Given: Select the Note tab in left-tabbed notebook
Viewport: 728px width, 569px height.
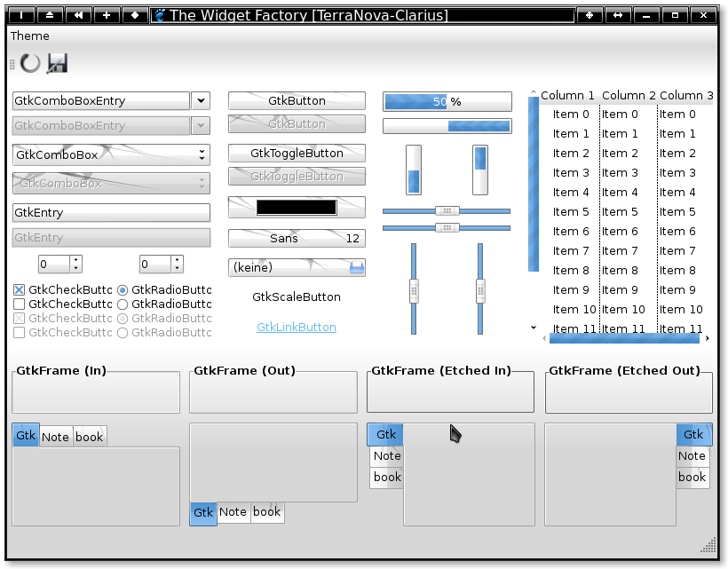Looking at the screenshot, I should tap(387, 455).
